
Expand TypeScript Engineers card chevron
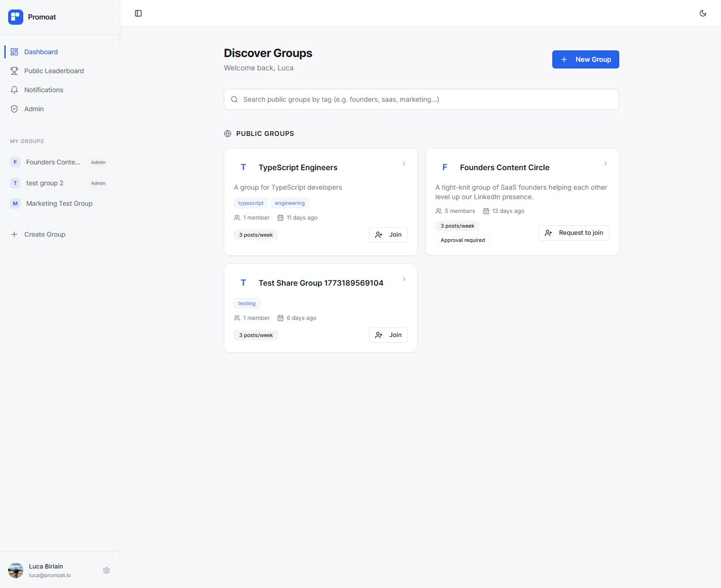[404, 164]
